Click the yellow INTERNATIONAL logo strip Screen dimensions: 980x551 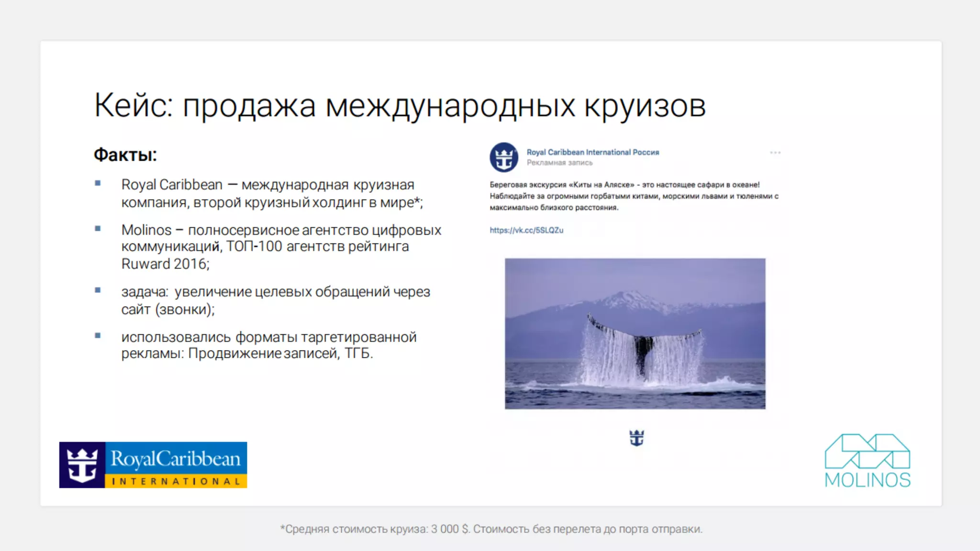pyautogui.click(x=176, y=481)
